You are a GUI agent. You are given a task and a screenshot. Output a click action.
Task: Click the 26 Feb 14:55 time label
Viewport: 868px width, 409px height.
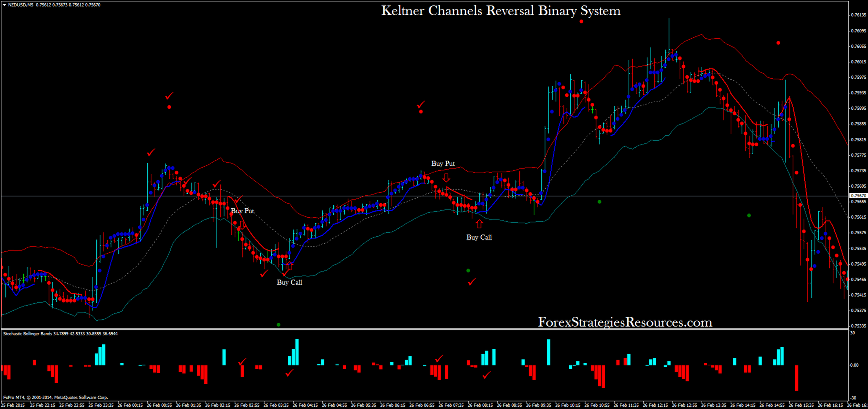click(x=772, y=405)
